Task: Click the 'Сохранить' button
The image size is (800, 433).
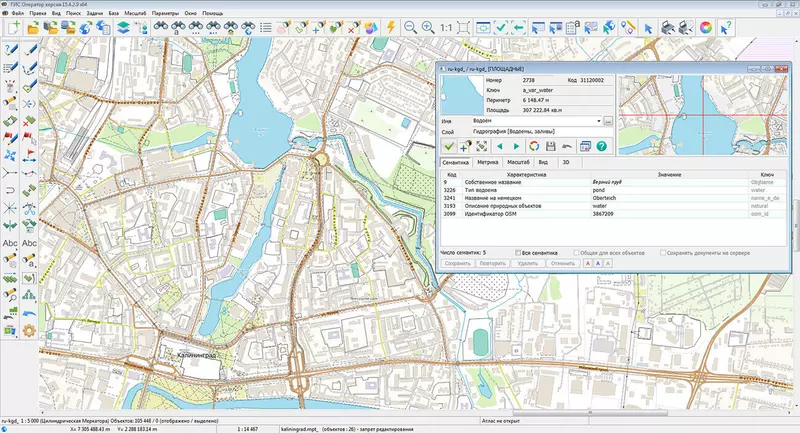Action: [457, 263]
